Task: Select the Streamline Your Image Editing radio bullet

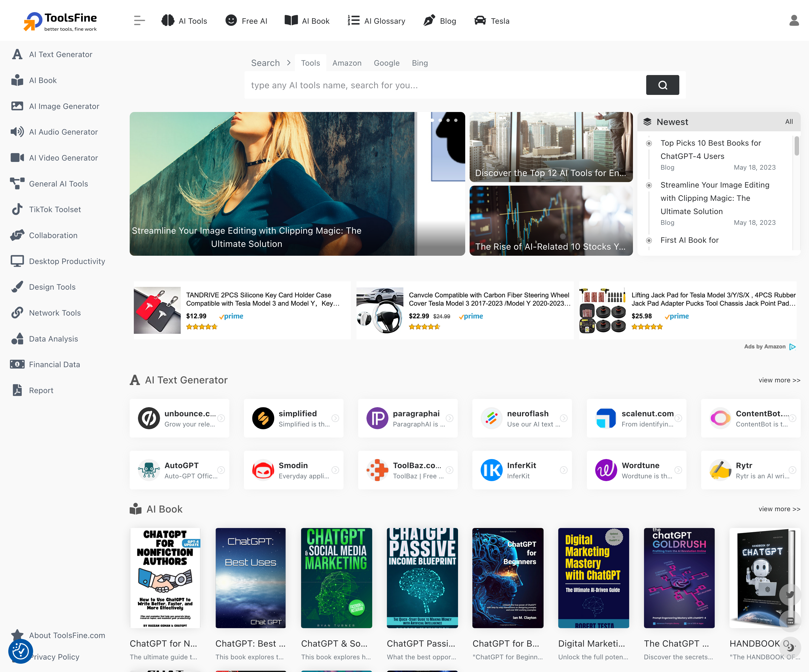Action: pos(649,185)
